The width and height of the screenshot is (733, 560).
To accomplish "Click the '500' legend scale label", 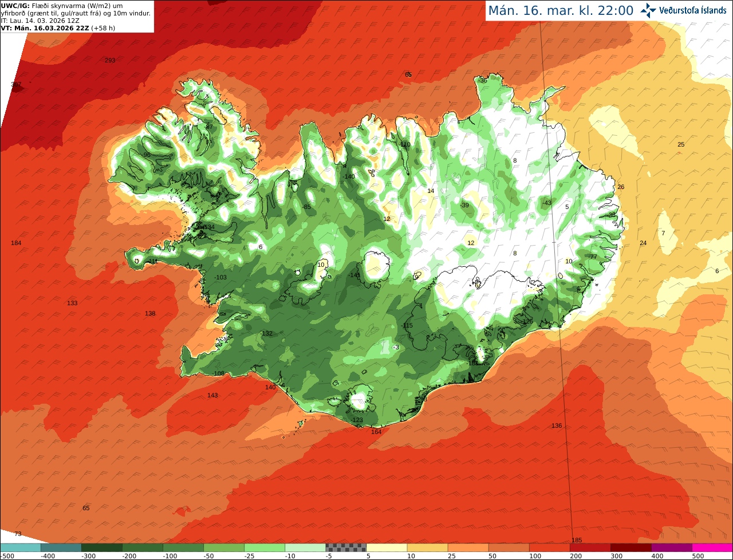I will [698, 556].
